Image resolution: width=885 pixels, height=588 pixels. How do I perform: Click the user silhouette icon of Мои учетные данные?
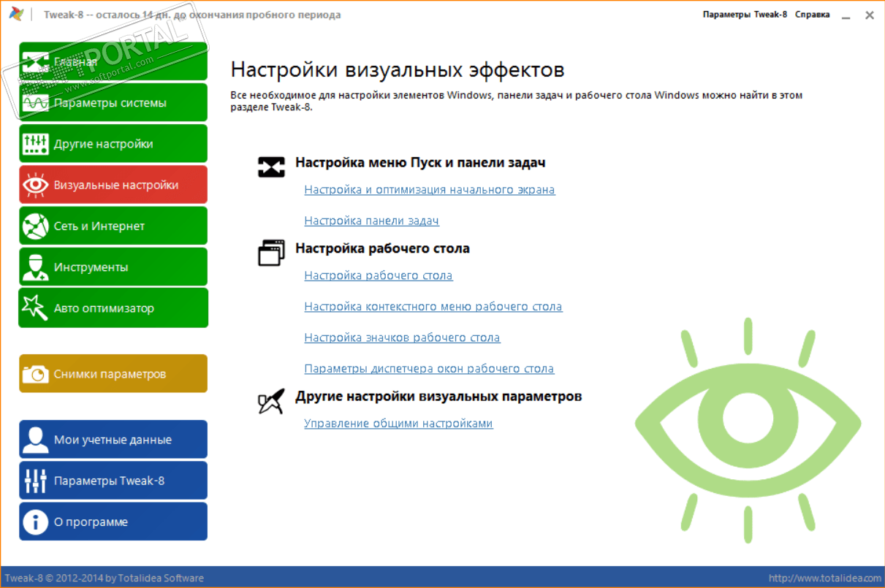[35, 440]
